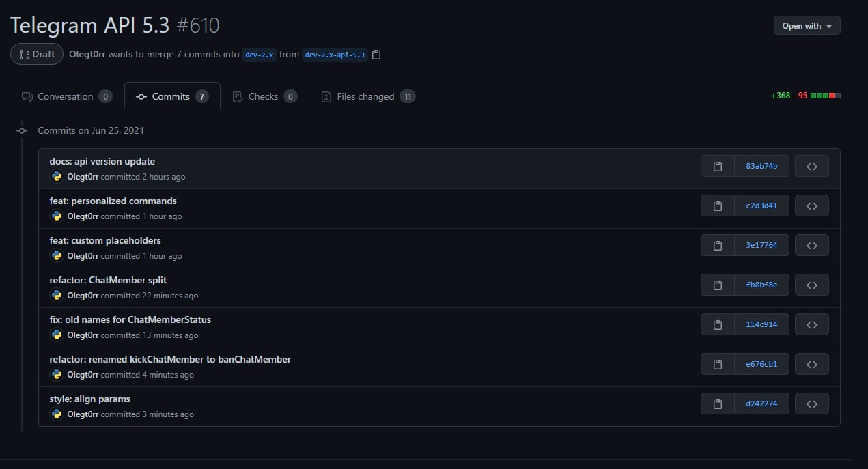
Task: Open commit 'feat: custom placeholders'
Action: [x=105, y=241]
